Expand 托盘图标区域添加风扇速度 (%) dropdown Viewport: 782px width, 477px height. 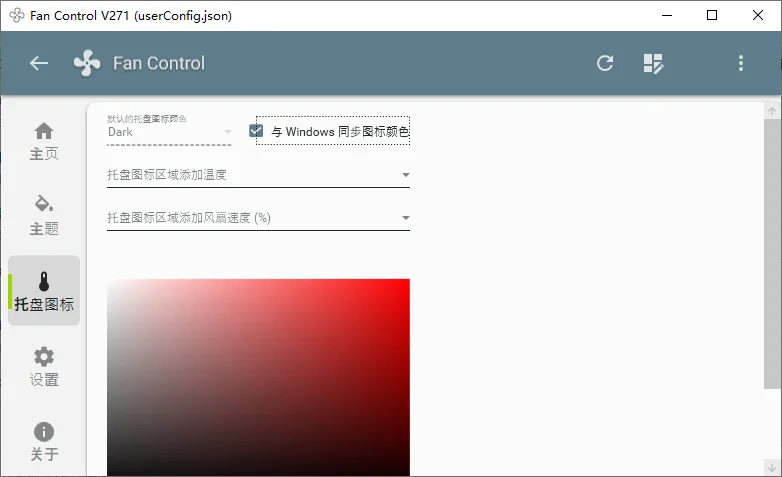258,218
